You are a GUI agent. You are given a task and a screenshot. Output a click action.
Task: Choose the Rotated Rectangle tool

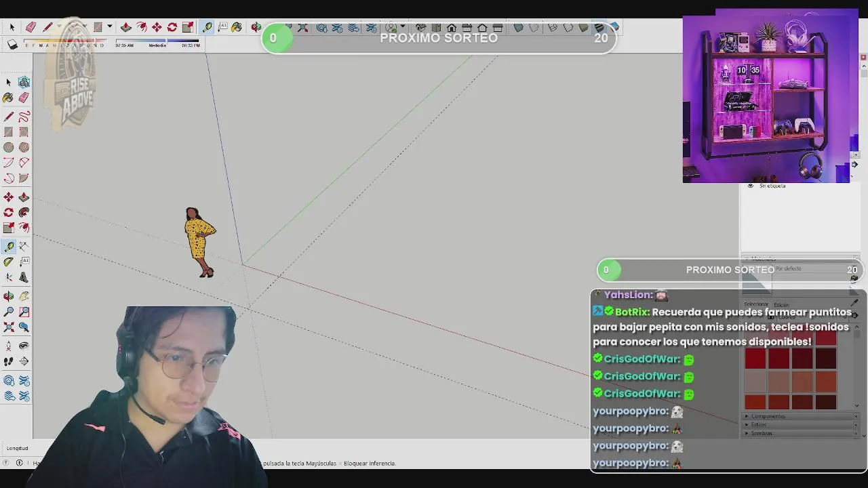point(24,132)
